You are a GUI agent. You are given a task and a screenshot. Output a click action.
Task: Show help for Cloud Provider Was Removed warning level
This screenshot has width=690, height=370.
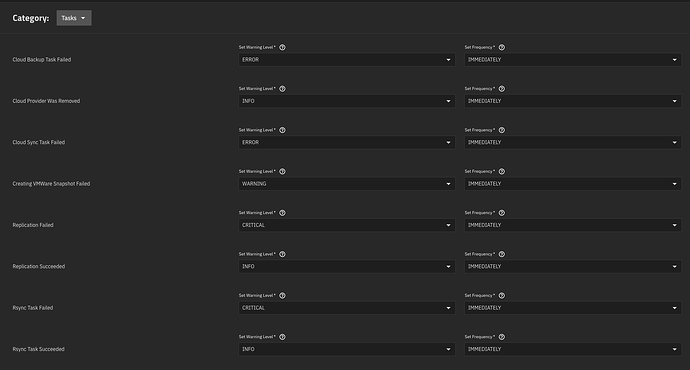pyautogui.click(x=283, y=89)
